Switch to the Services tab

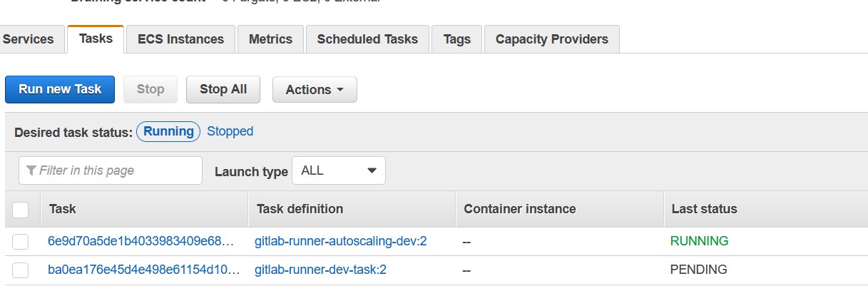point(29,39)
